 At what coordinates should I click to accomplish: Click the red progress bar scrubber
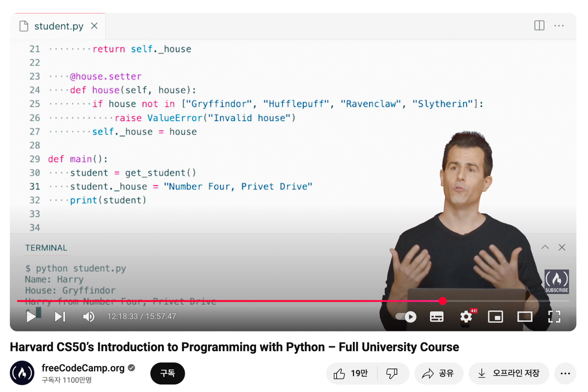[442, 301]
